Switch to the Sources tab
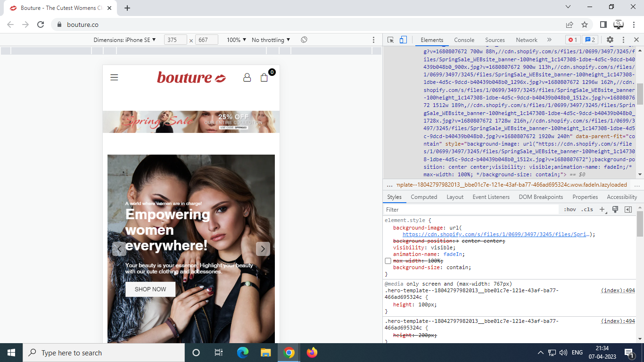This screenshot has height=362, width=644. coord(495,40)
